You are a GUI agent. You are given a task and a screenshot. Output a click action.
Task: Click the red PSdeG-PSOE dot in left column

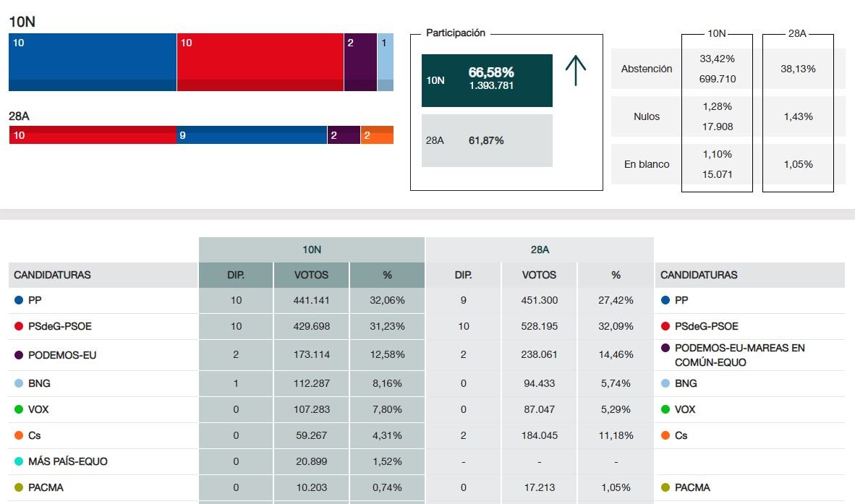click(x=19, y=326)
